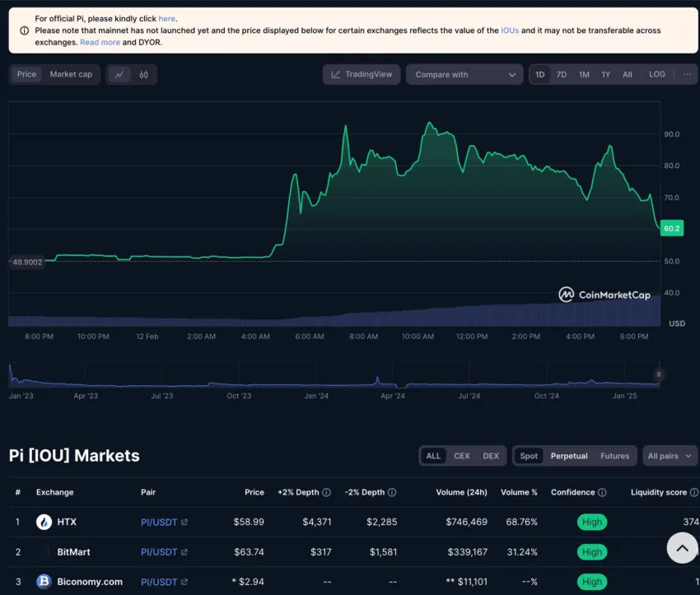The height and width of the screenshot is (595, 700).
Task: Expand the Compare with dropdown
Action: pyautogui.click(x=464, y=75)
